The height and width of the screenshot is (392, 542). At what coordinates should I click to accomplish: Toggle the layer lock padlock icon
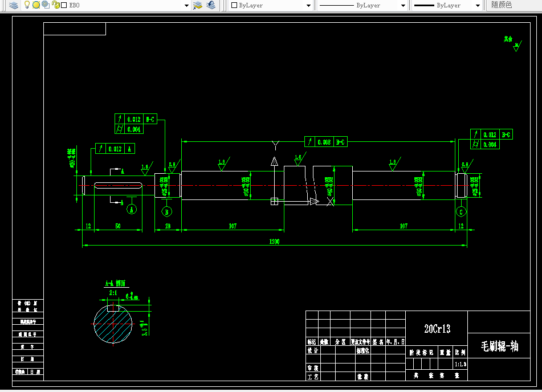(x=55, y=5)
